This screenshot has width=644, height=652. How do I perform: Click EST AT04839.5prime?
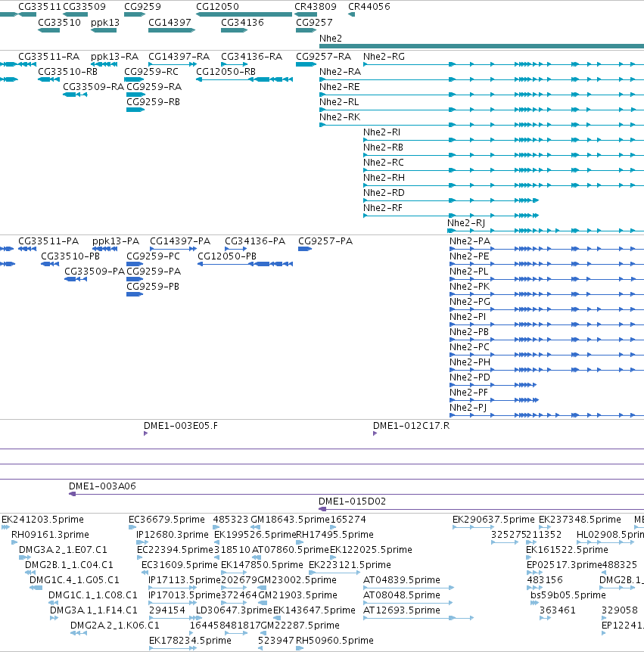(402, 579)
